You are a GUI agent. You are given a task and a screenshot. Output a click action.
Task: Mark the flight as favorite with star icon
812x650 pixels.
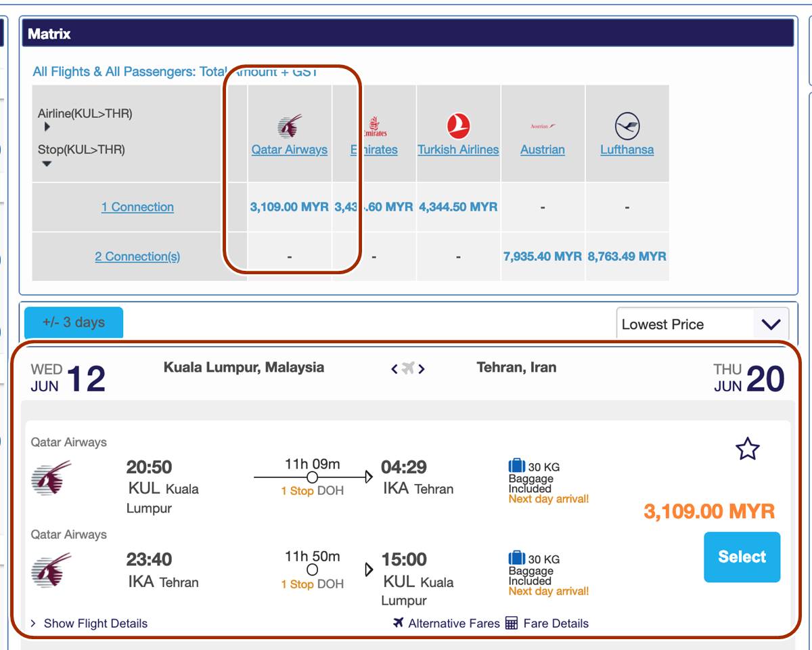tap(748, 448)
